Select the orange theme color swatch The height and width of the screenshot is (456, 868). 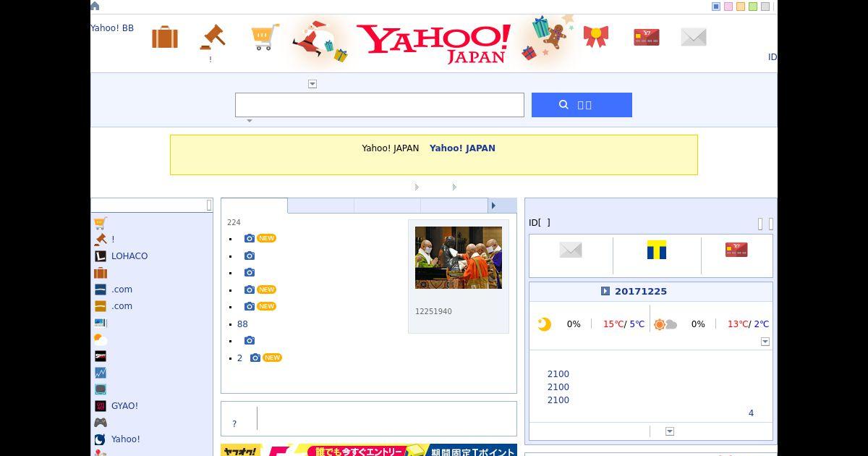(741, 7)
